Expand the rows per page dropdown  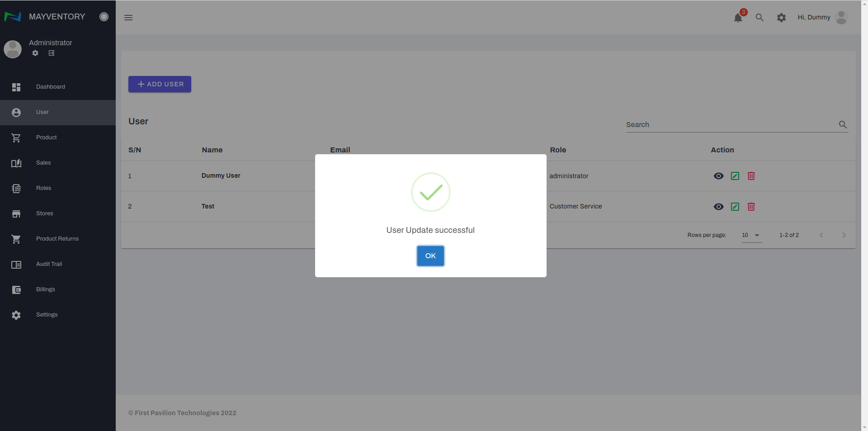point(752,235)
